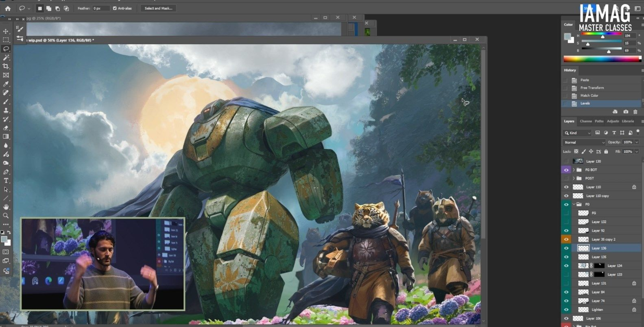Click the hue color spectrum bar
Viewport: 644px width, 327px height.
(601, 59)
